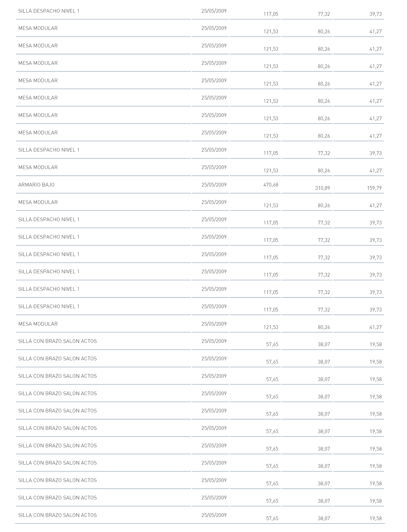Screen dimensions: 407x532
Task: Click the 39,73 value in the topmost row
Action: coord(375,14)
